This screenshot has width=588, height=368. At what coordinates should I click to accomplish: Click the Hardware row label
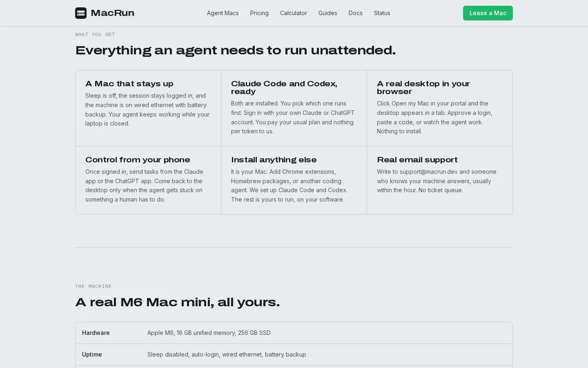click(96, 333)
